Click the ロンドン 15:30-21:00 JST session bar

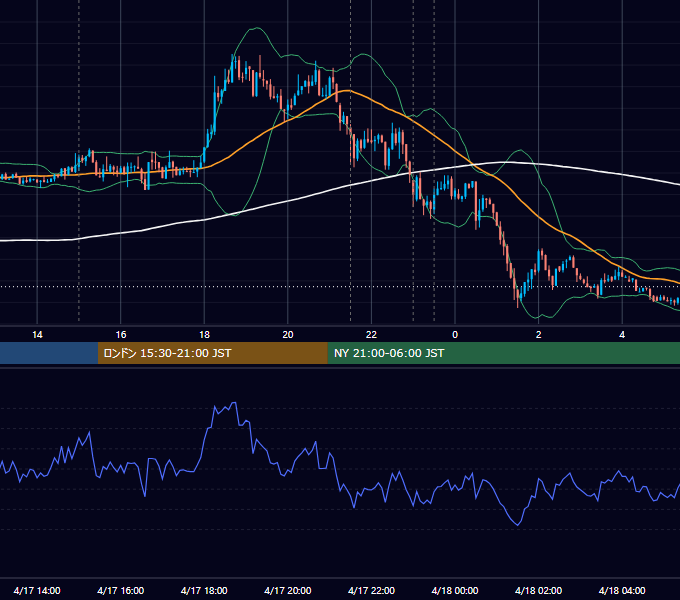pos(212,353)
